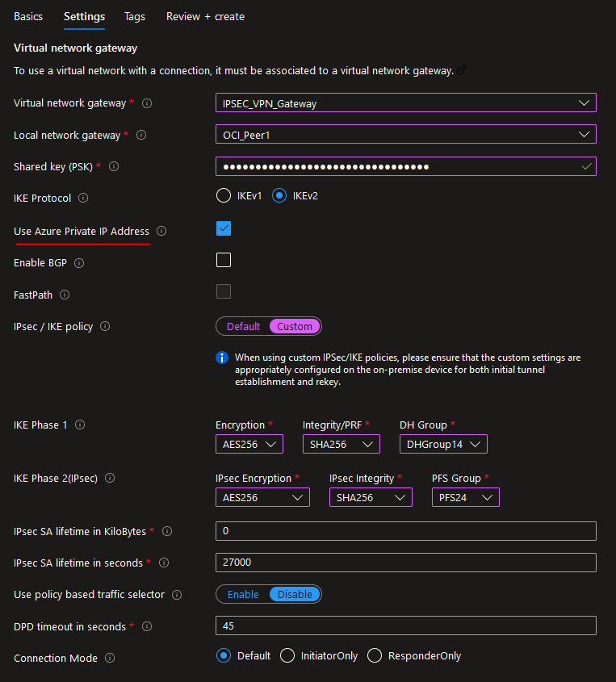The height and width of the screenshot is (682, 616).
Task: Select the IKEv1 protocol radio button
Action: [224, 196]
